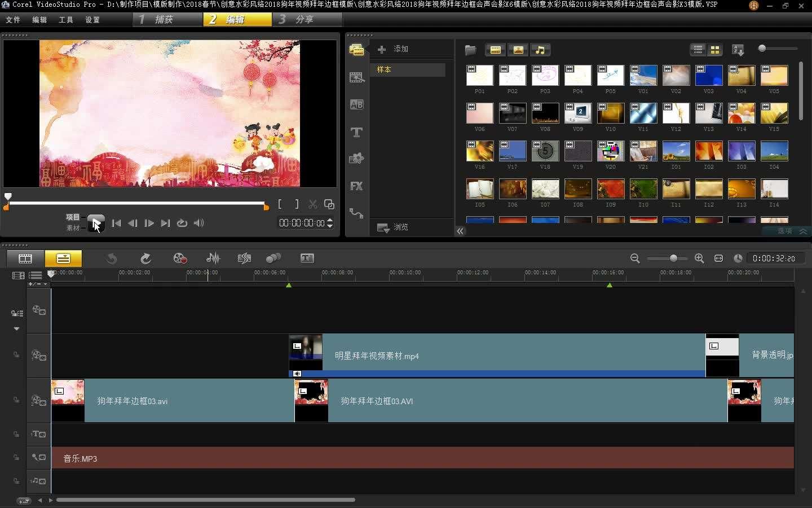Screen dimensions: 812x508
Task: Open the Media library panel
Action: pyautogui.click(x=356, y=50)
